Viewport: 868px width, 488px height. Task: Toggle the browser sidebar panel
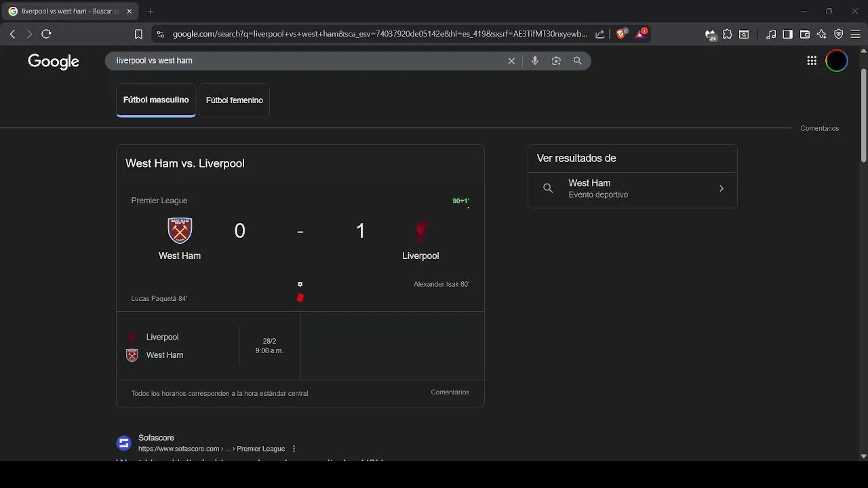787,34
